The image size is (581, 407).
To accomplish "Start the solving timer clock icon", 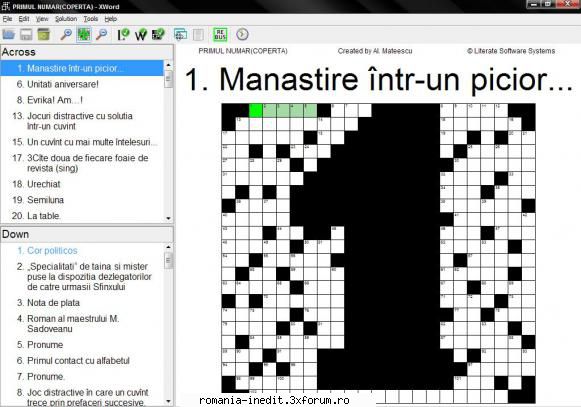I will click(x=242, y=34).
